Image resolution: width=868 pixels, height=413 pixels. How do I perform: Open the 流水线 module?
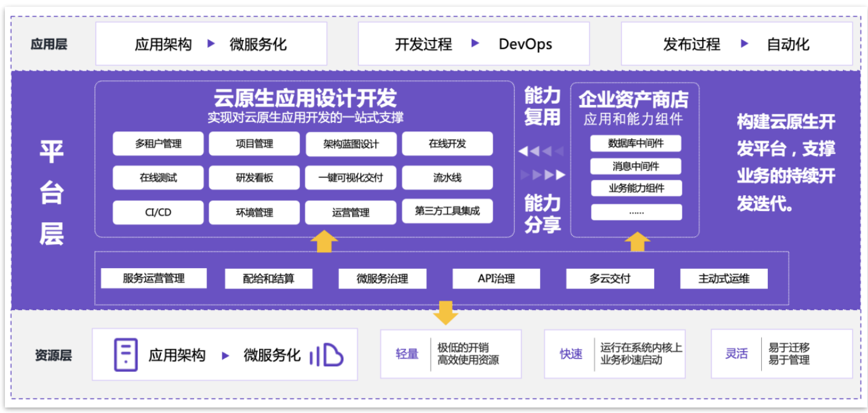(x=447, y=178)
